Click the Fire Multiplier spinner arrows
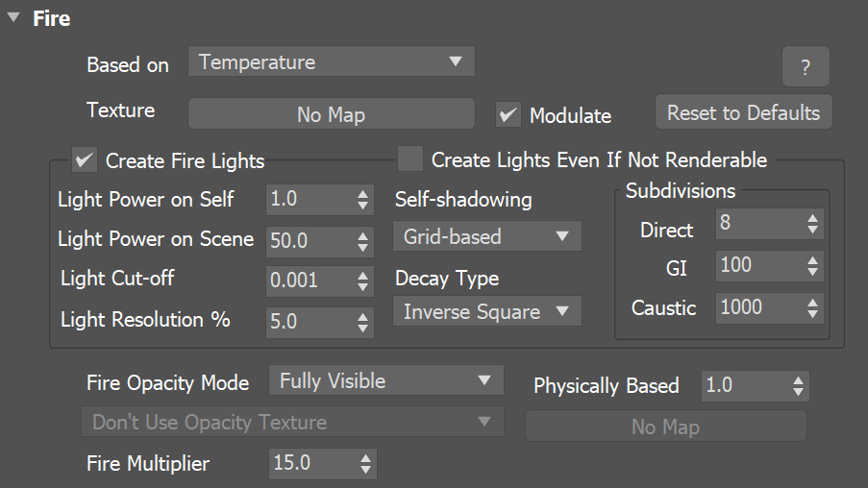The image size is (868, 488). click(365, 464)
